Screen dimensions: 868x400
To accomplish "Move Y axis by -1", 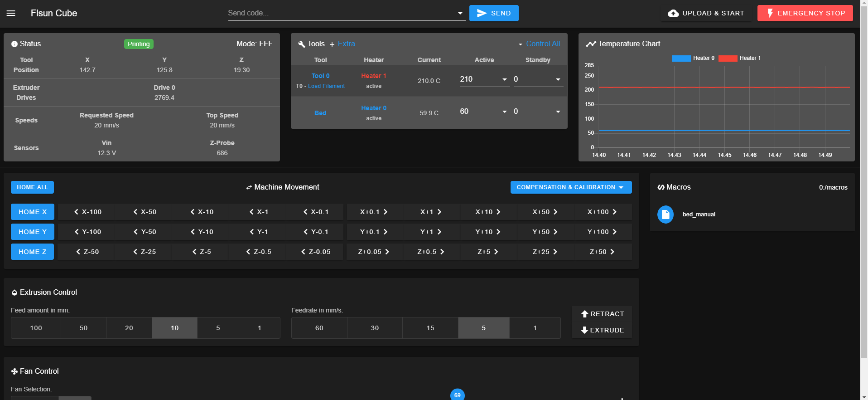I will [x=259, y=232].
